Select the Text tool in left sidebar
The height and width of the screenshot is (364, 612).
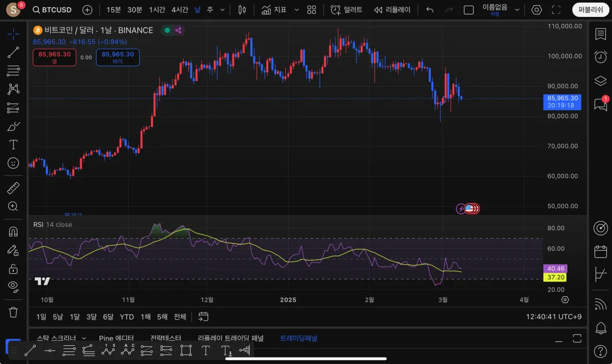coord(13,144)
